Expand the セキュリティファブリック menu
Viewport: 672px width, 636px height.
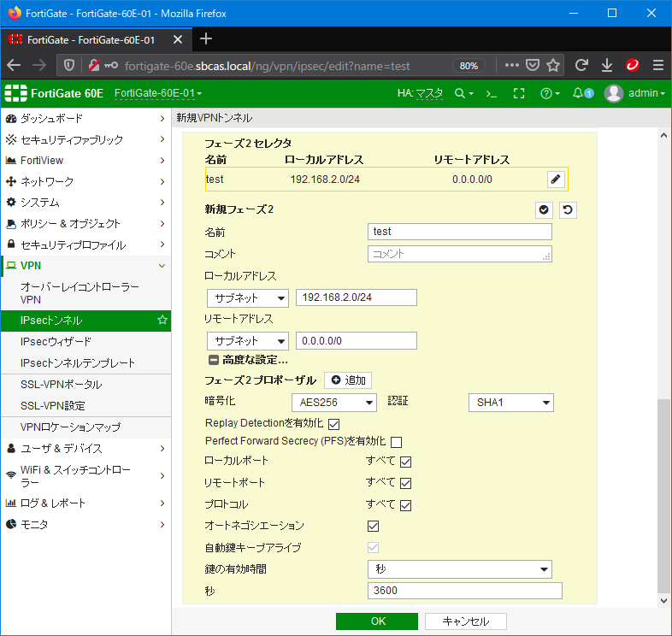pyautogui.click(x=85, y=139)
